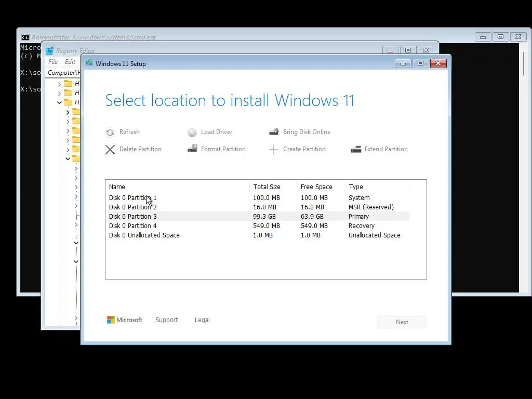The width and height of the screenshot is (532, 399).
Task: Click the MSR (Reserved) type cell
Action: coord(371,207)
